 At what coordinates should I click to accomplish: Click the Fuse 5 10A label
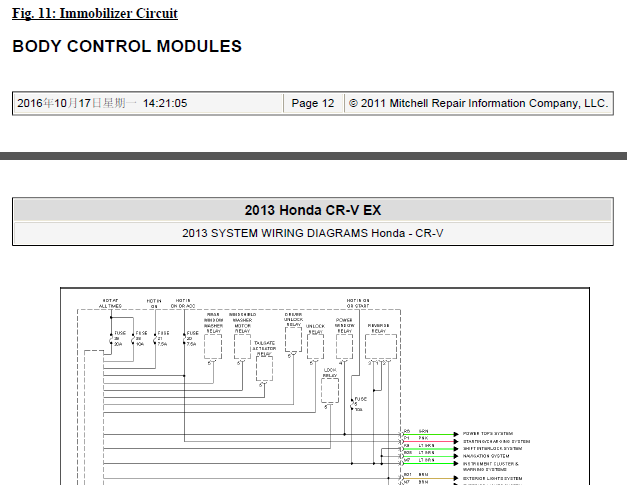pos(360,404)
